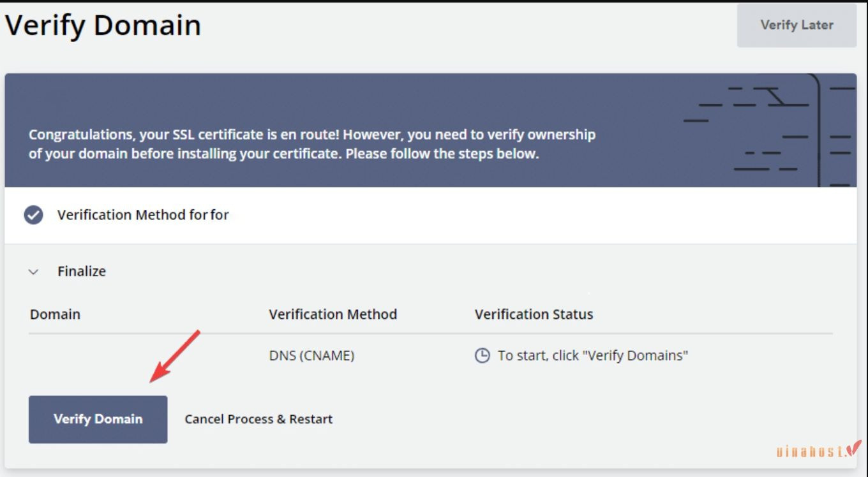Click 'To start, click "Verify Domains"' status text

pos(593,356)
